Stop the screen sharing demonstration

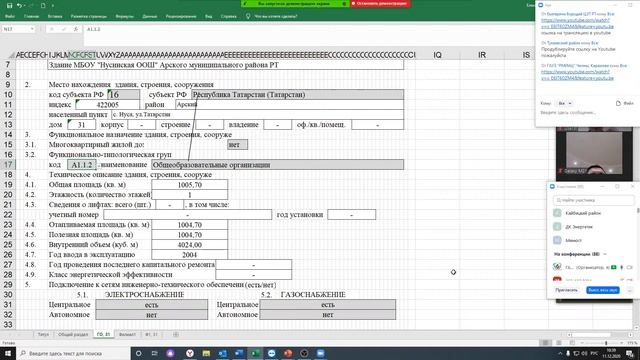coord(381,4)
